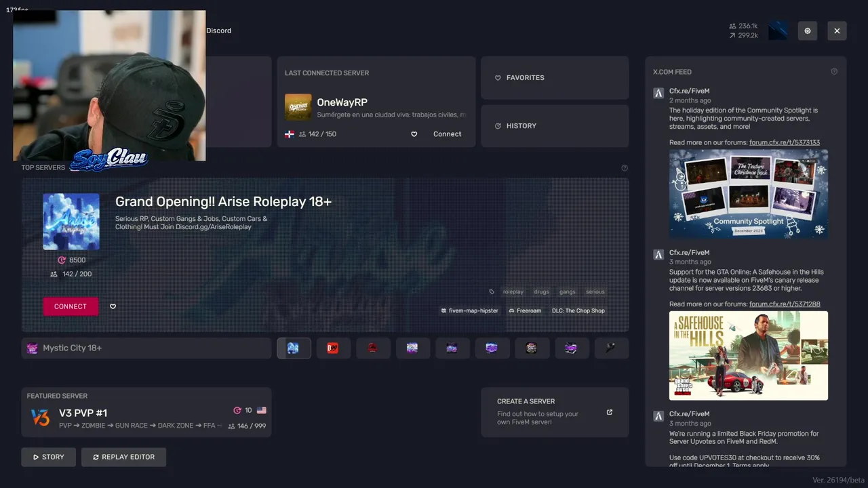Click the gangs tag
Screen dimensions: 868x488
[568, 292]
